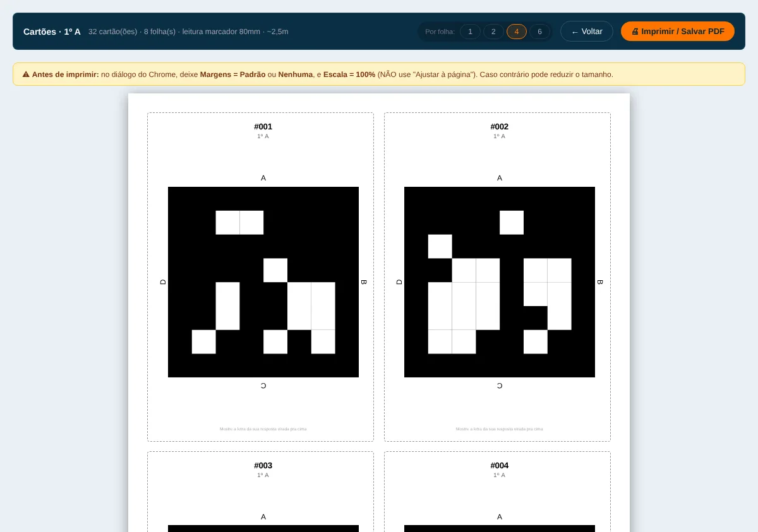Select the card #002 heading
This screenshot has width=758, height=532.
point(500,127)
